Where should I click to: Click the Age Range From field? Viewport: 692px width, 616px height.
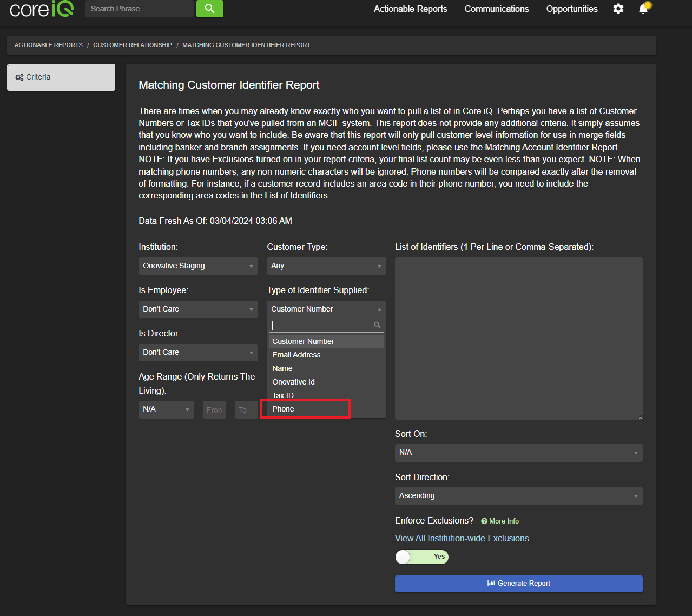[214, 409]
